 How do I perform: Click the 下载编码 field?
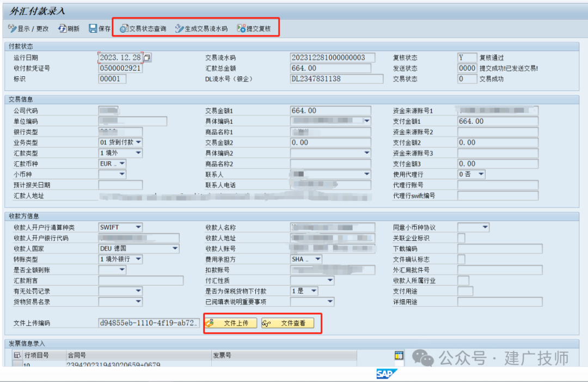(500, 249)
